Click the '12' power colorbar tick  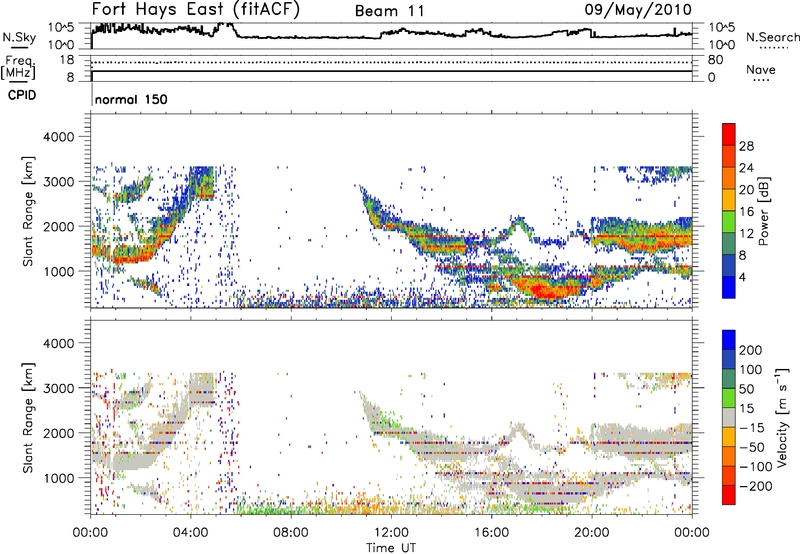pyautogui.click(x=746, y=234)
